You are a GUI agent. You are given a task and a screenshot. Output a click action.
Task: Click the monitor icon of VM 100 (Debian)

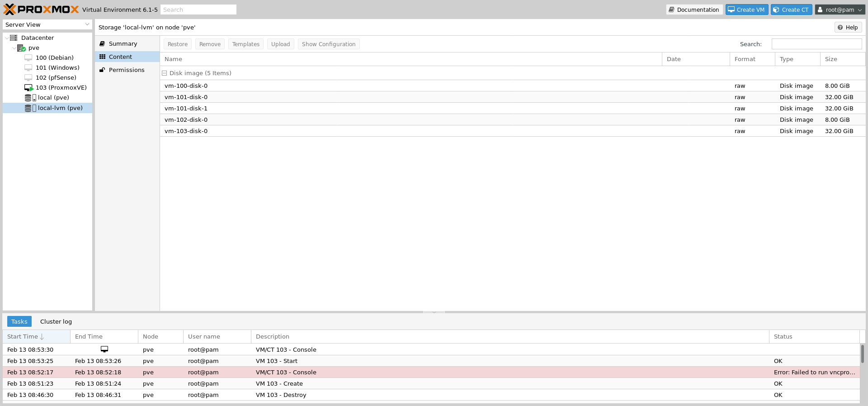(x=28, y=58)
